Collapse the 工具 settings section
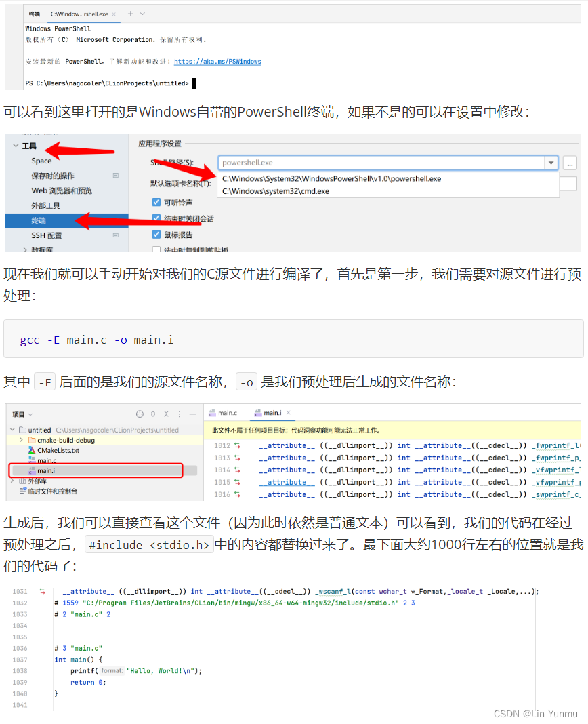The width and height of the screenshot is (588, 724). click(x=16, y=146)
